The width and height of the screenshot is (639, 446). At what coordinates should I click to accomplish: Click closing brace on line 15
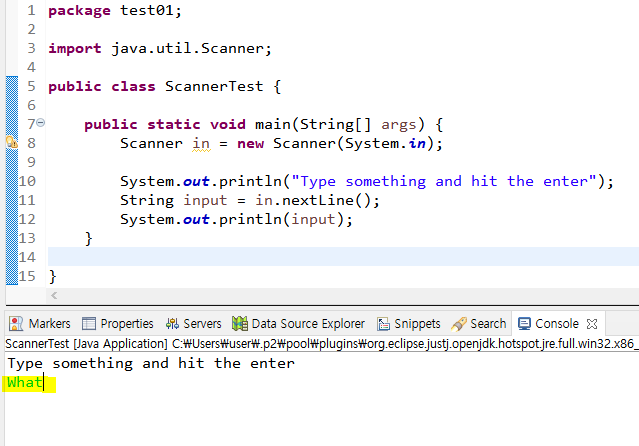(52, 276)
